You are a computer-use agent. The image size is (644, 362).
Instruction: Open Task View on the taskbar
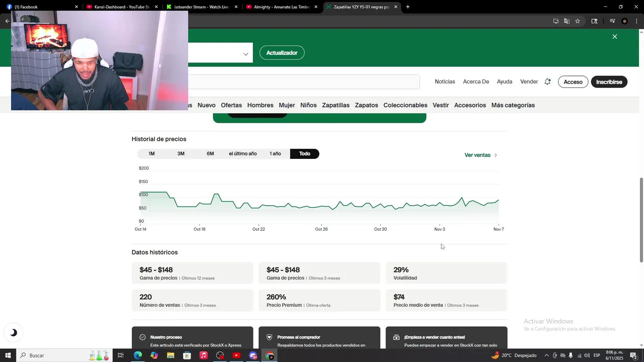[121, 355]
